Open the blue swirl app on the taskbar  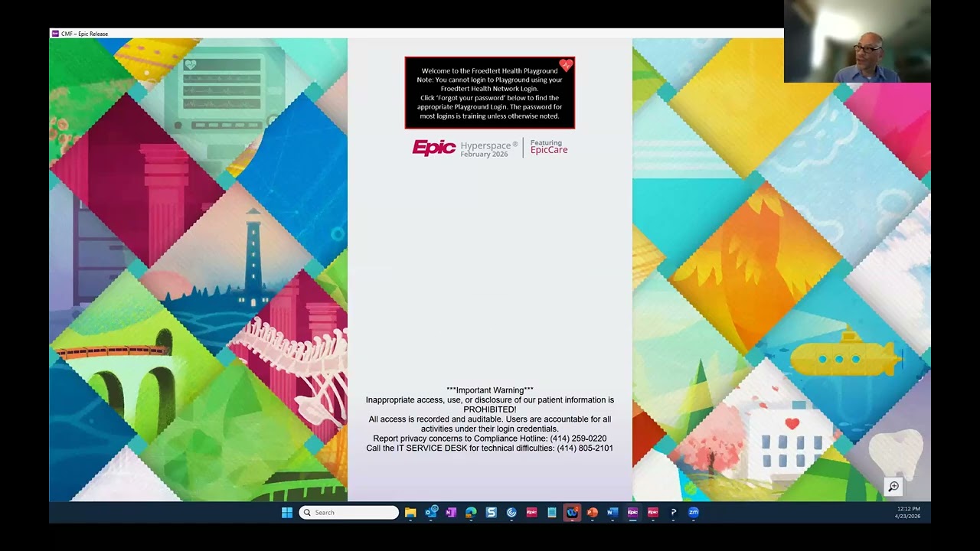tap(511, 513)
